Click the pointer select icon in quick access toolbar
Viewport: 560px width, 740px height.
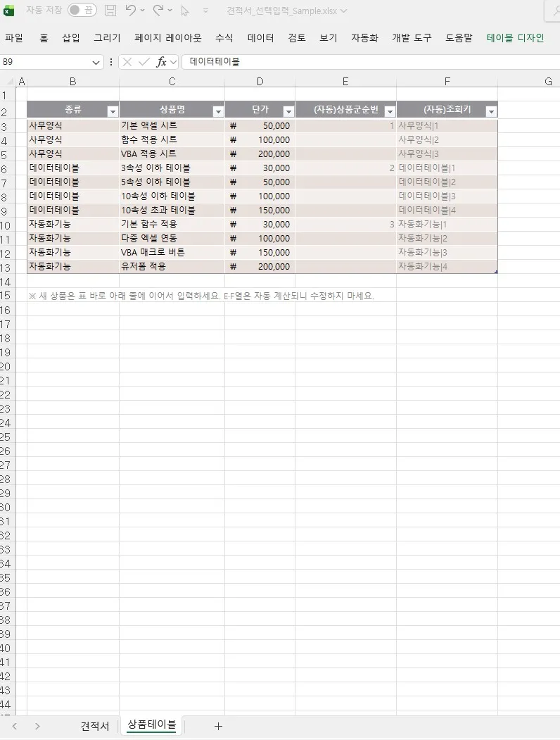(185, 11)
